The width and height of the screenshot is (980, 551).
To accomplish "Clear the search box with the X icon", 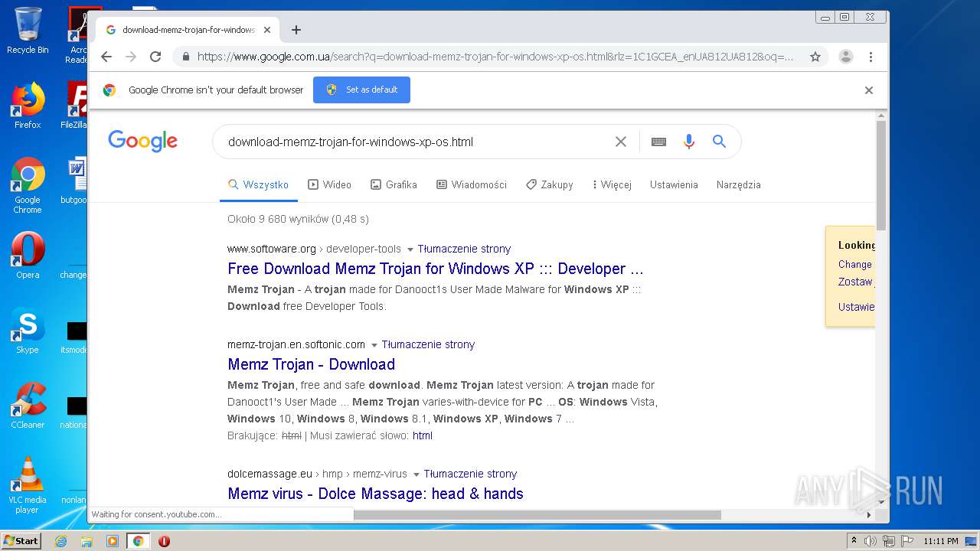I will click(621, 142).
